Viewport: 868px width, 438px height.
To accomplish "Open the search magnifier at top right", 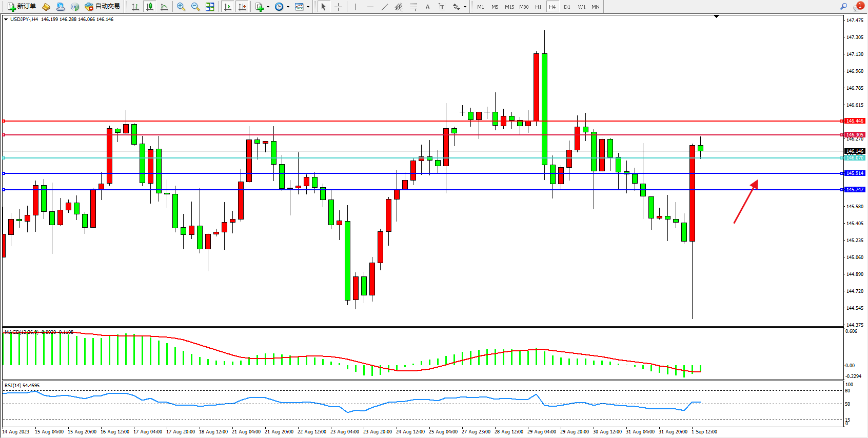I will [843, 7].
